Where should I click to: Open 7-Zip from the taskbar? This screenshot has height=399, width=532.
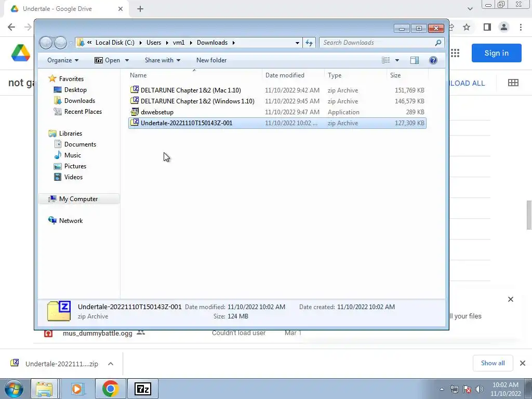[142, 389]
